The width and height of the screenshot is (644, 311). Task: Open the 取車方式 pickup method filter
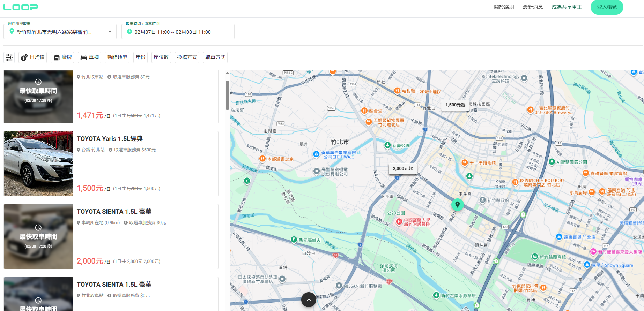click(215, 58)
